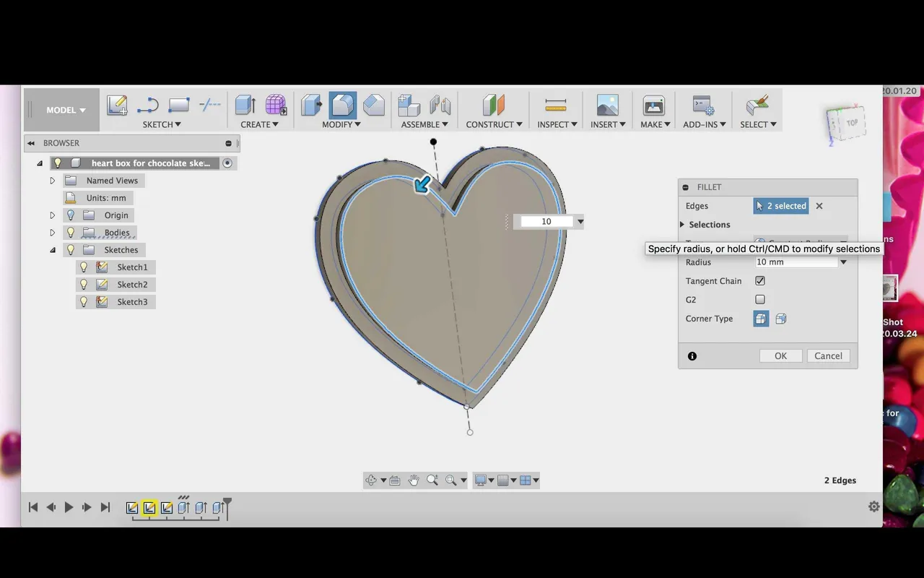
Task: Click the Pan hand tool icon
Action: coord(414,480)
